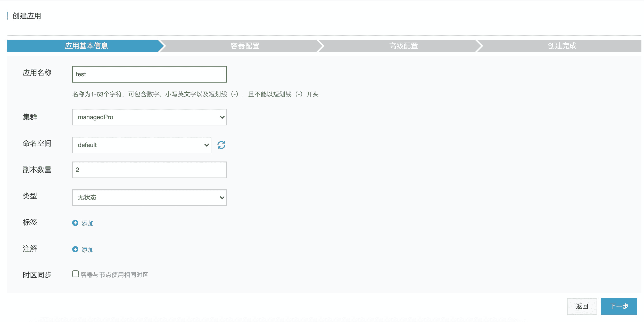Click the plus icon next to 注解 添加

[75, 249]
